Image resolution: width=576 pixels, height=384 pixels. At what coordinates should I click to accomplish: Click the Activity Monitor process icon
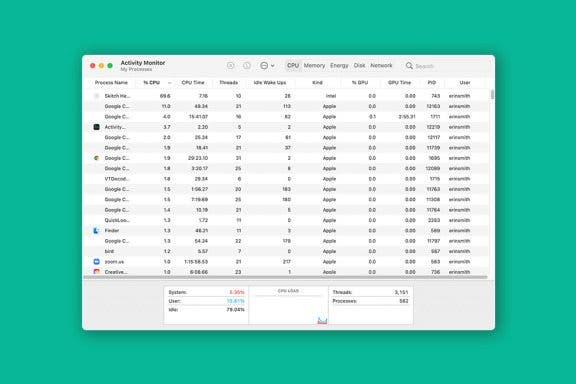96,127
